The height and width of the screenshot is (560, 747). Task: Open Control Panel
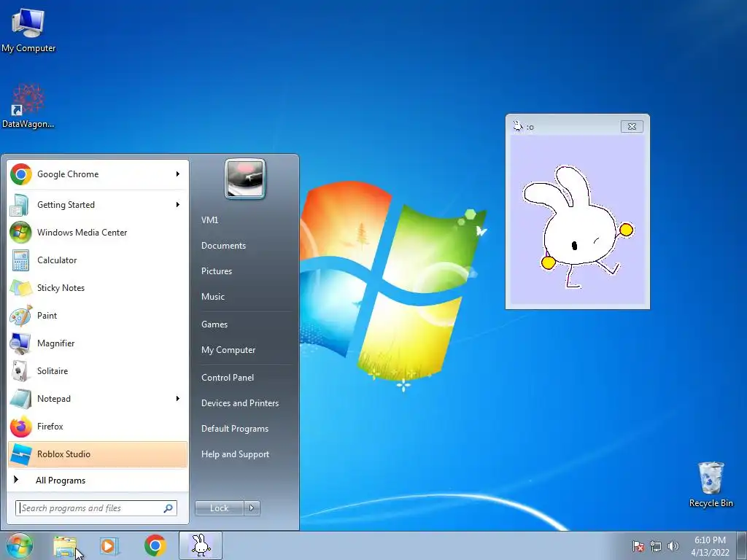tap(228, 378)
